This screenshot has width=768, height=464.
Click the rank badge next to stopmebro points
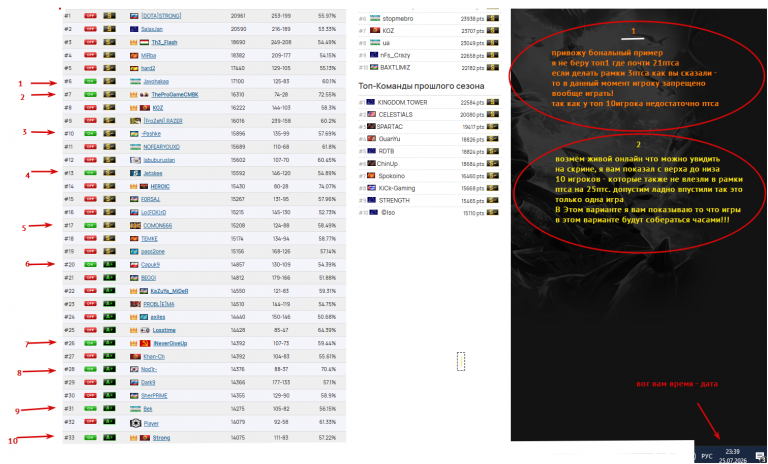[x=493, y=19]
